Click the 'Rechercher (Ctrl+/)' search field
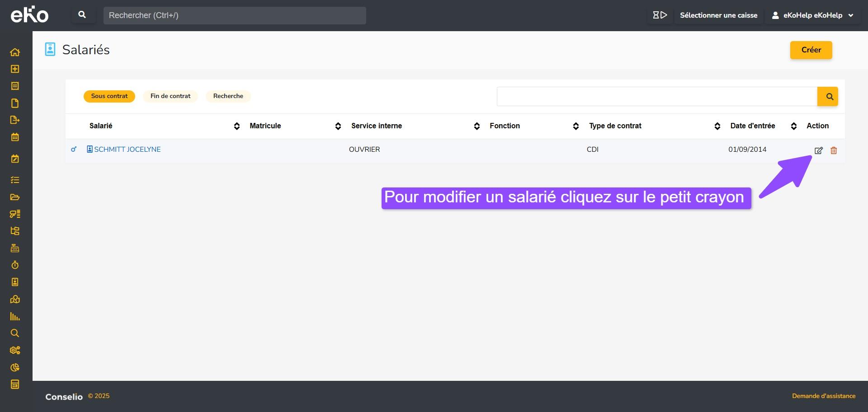Viewport: 868px width, 412px height. [235, 15]
